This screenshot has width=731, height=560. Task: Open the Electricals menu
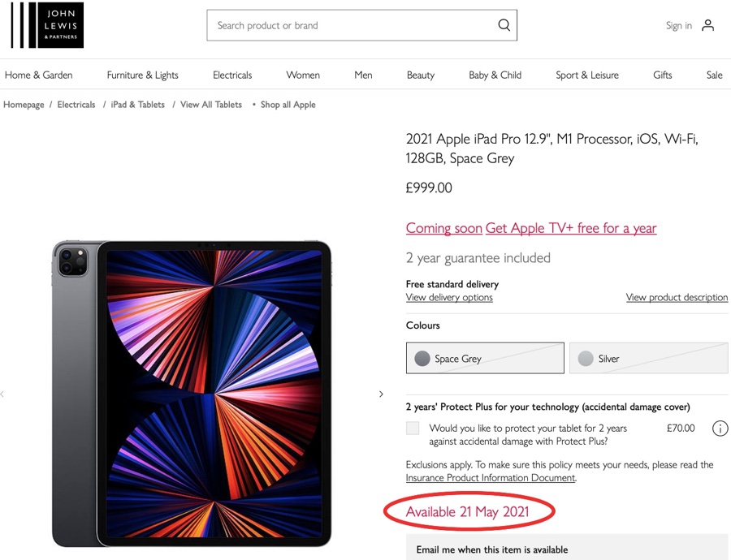pyautogui.click(x=232, y=75)
